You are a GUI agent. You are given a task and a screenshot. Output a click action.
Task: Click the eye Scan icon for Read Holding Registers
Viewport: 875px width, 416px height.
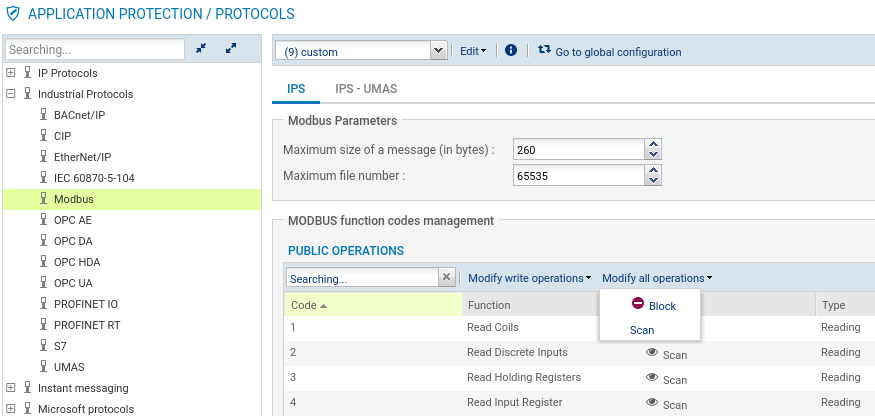pos(652,377)
